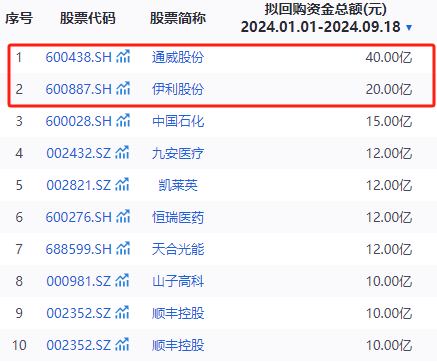The width and height of the screenshot is (437, 362).
Task: Open chart icon in row 9
Action: pos(122,312)
